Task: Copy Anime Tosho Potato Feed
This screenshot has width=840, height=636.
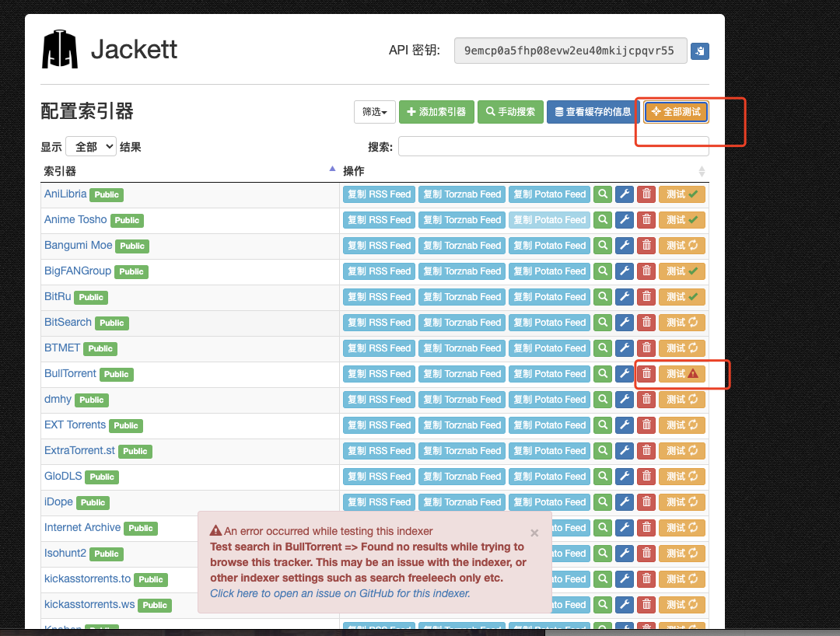Action: pyautogui.click(x=550, y=219)
